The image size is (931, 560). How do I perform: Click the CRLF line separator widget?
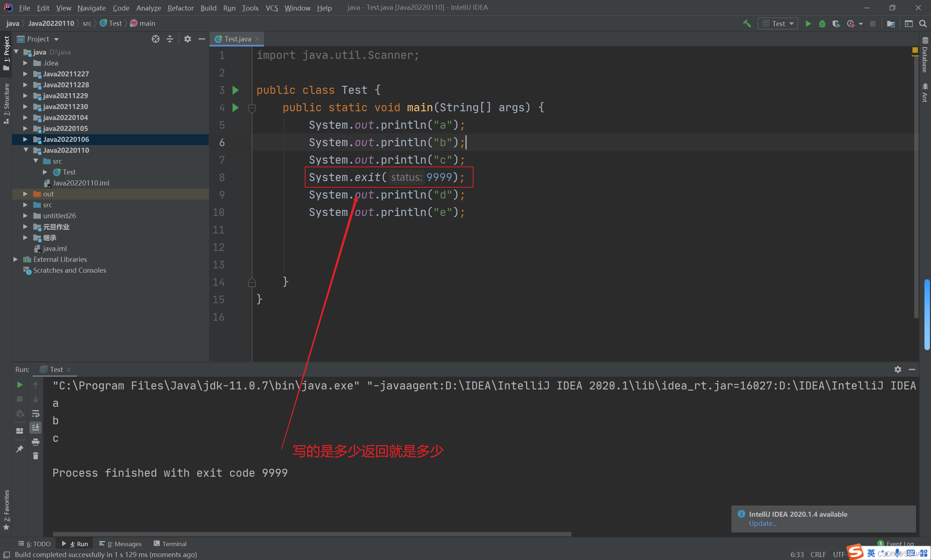(818, 554)
